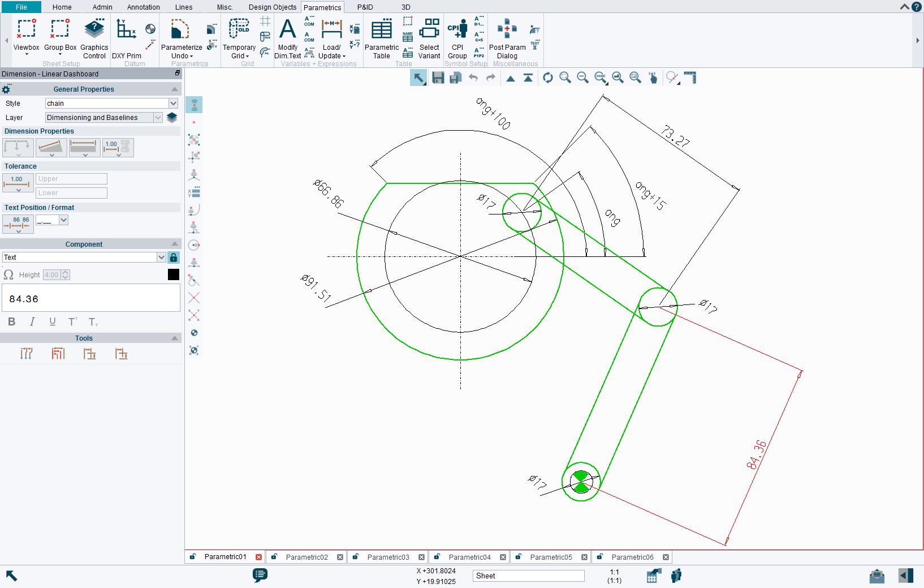Screen dimensions: 924x588
Task: Click the black color swatch near Height
Action: 172,274
